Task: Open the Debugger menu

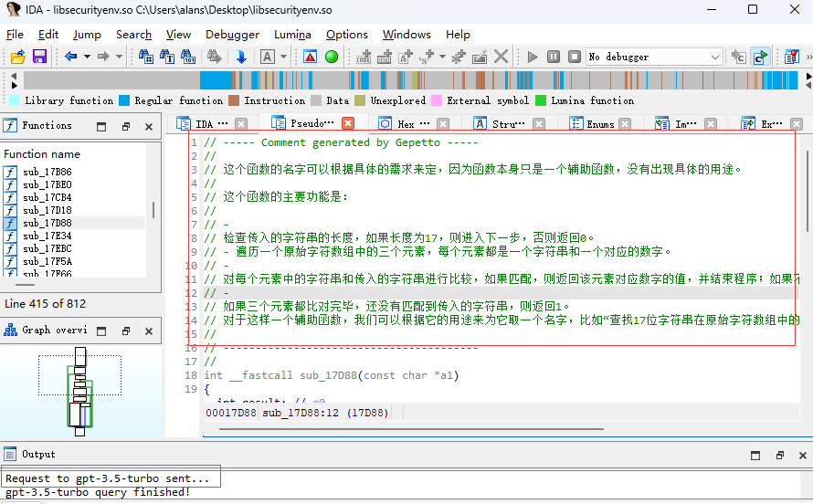Action: (x=232, y=35)
